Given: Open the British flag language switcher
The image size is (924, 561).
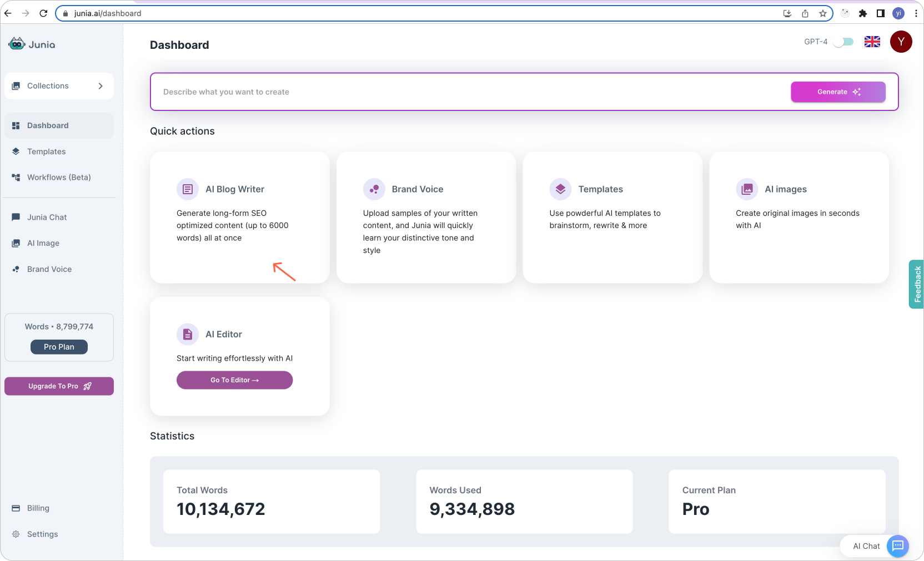Looking at the screenshot, I should coord(872,42).
